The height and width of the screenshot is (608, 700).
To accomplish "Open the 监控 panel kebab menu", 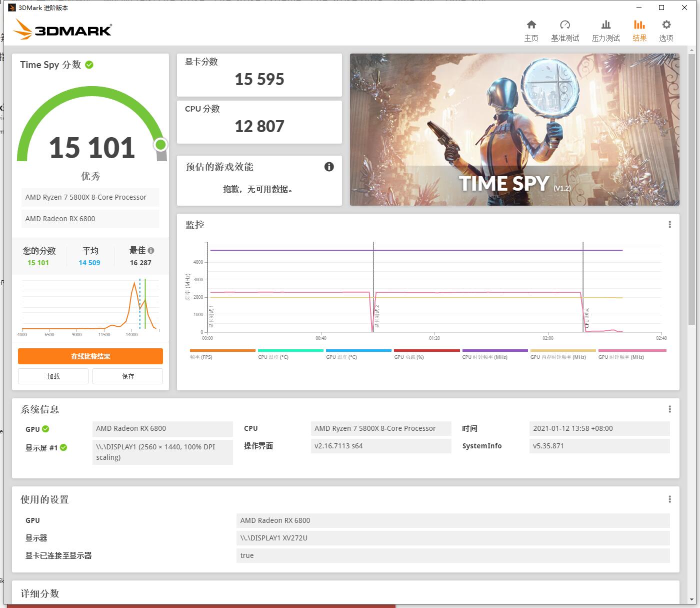I will (670, 225).
